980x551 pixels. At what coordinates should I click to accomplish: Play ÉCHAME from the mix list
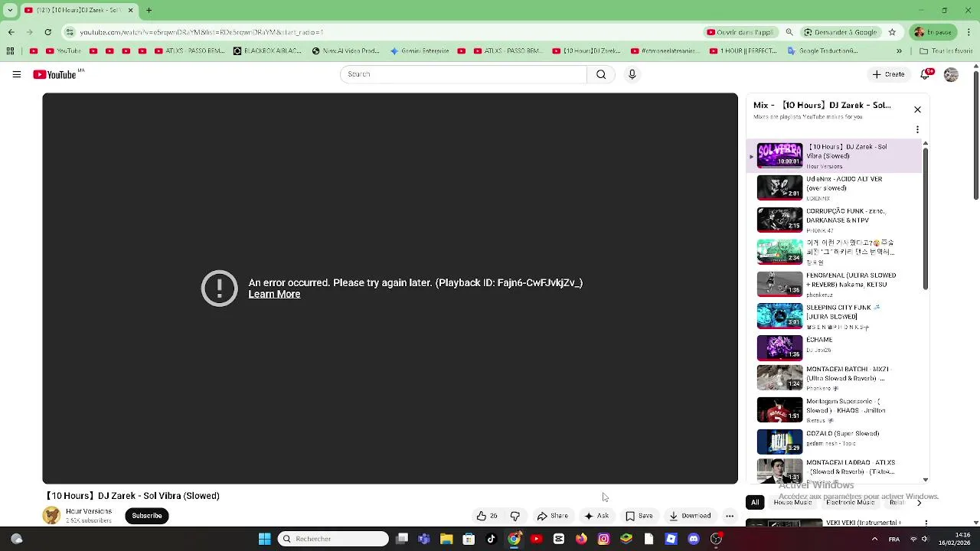(835, 348)
